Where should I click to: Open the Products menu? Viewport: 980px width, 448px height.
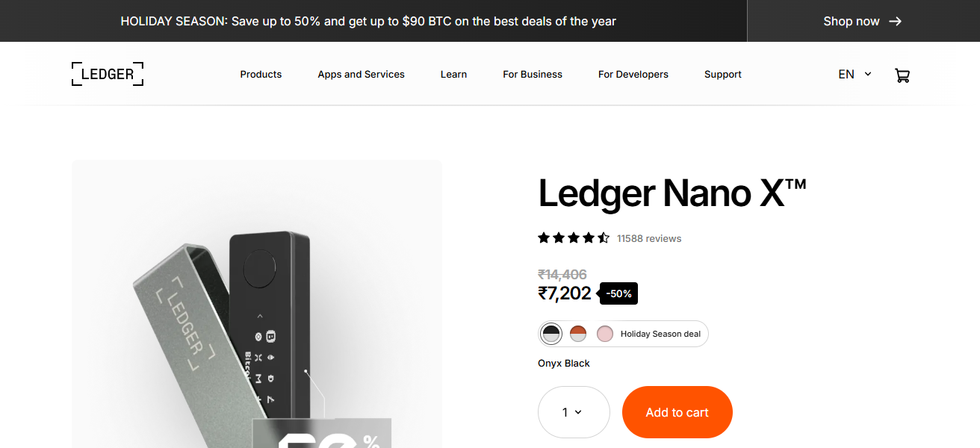(x=261, y=74)
